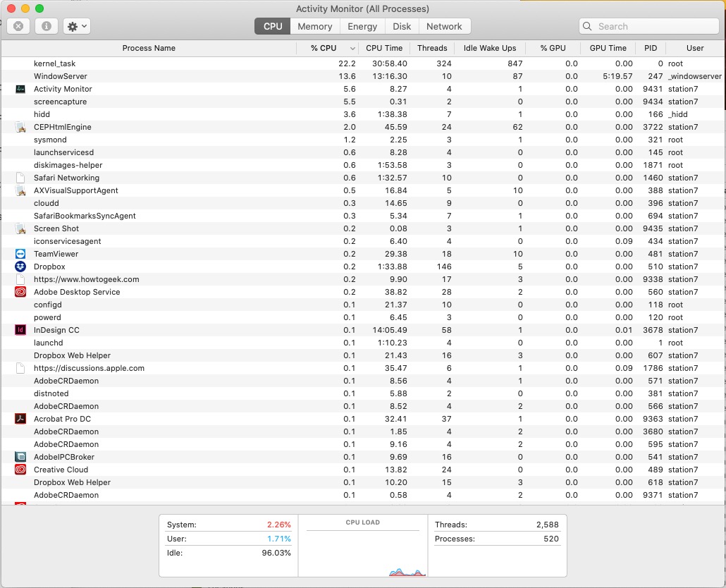
Task: Click the Threads total 2,588
Action: [x=547, y=525]
